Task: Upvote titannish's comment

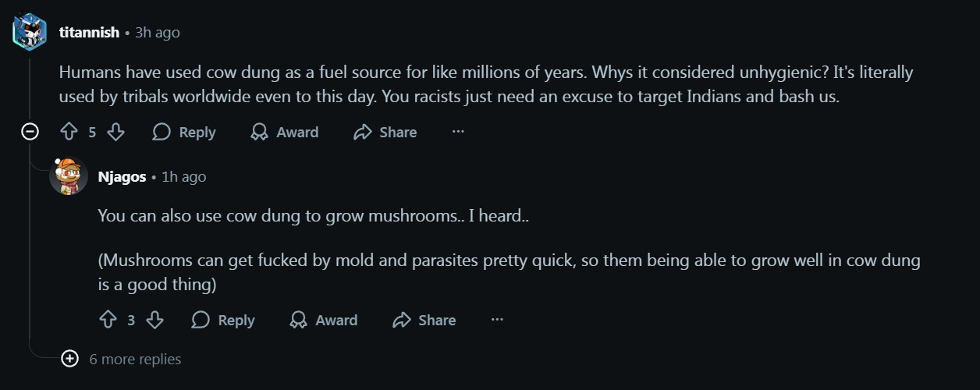Action: tap(69, 132)
